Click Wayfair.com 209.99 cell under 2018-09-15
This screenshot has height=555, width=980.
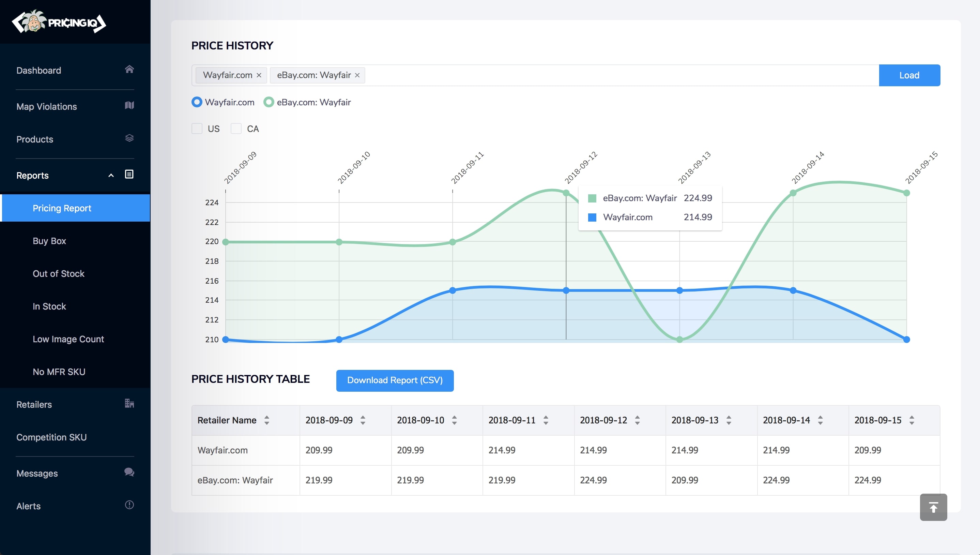(894, 451)
